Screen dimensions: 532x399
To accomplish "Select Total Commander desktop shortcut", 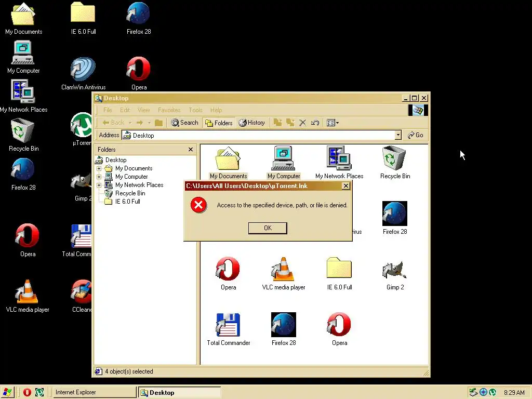I will (77, 240).
